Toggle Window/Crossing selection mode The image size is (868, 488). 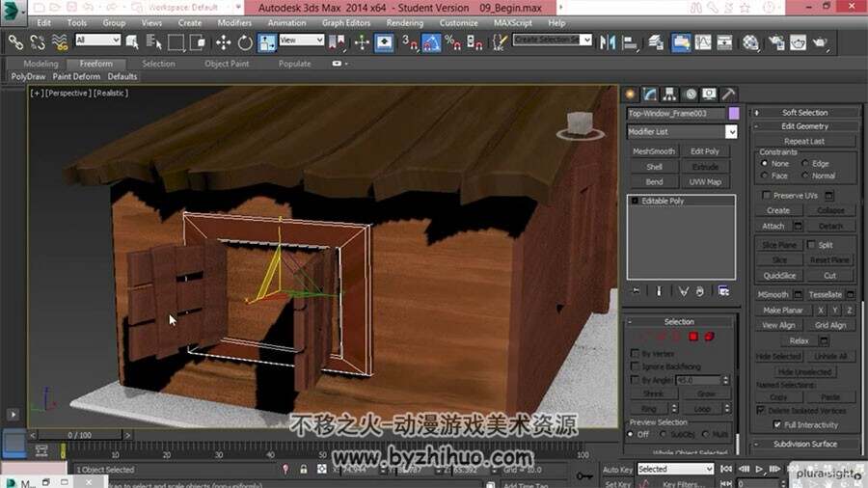point(198,42)
